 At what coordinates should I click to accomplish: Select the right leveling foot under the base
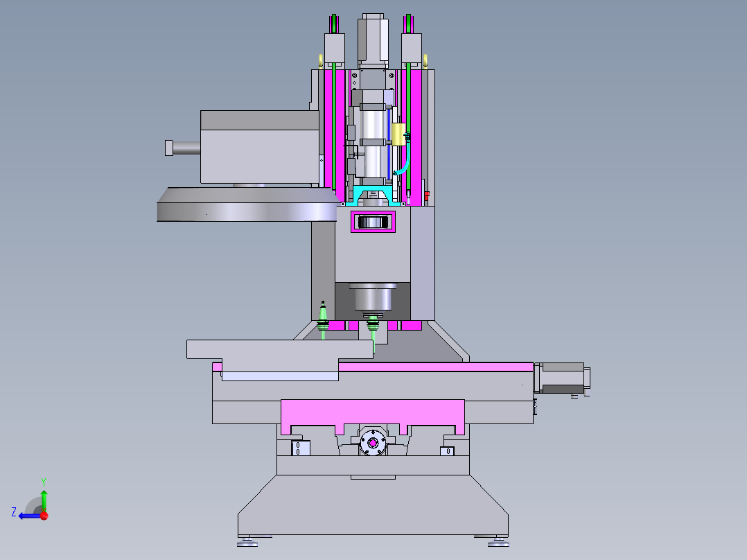498,541
